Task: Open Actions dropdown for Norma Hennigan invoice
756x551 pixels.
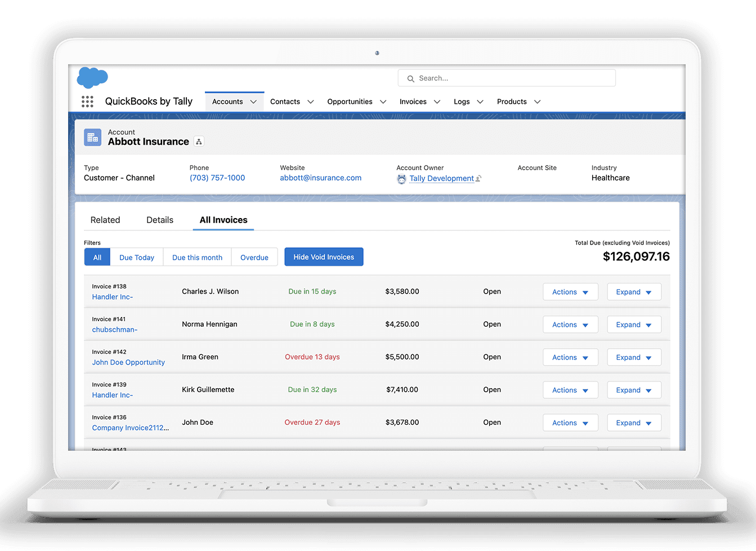Action: click(570, 325)
